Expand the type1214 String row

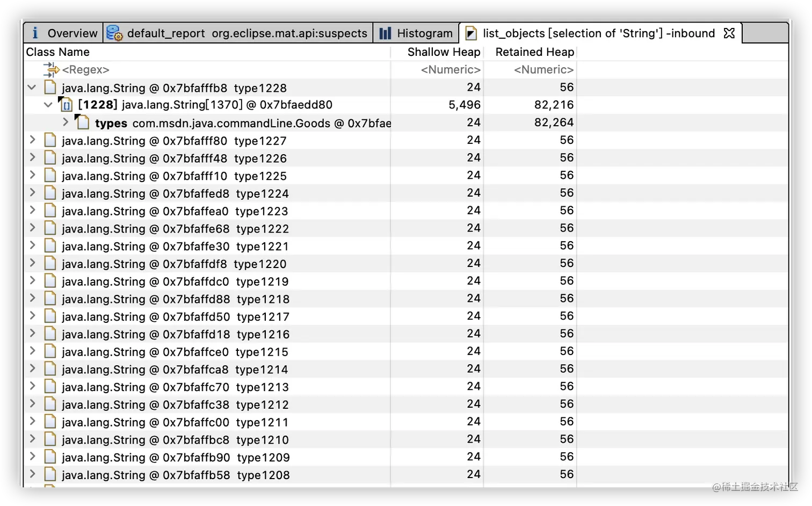[32, 368]
